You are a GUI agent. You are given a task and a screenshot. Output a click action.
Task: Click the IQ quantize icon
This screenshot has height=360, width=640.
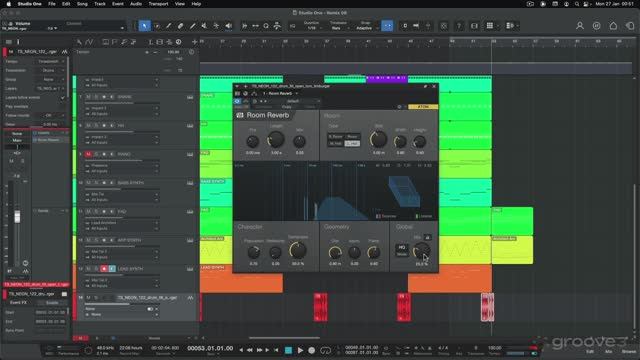coord(293,26)
